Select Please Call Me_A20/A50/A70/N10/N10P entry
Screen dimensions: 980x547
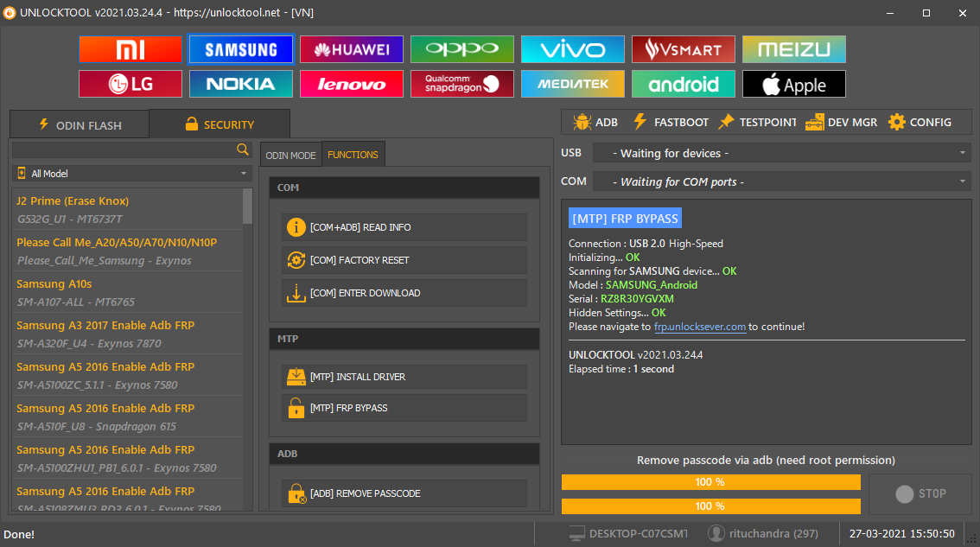[127, 251]
